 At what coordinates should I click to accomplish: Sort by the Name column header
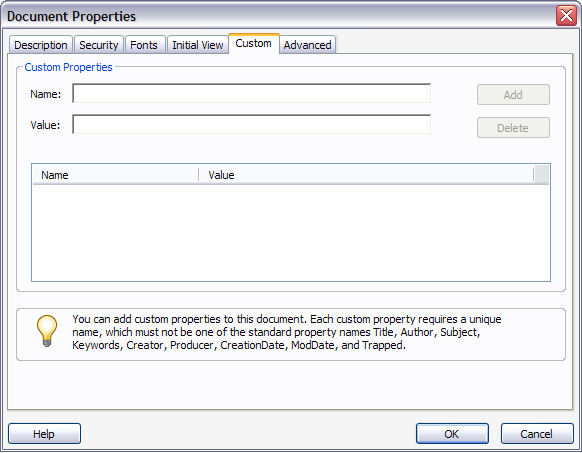116,175
